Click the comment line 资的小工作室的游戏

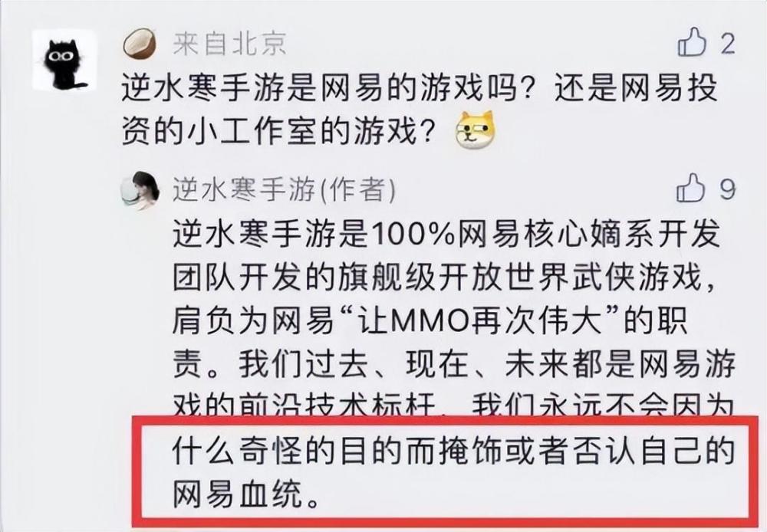pyautogui.click(x=278, y=130)
